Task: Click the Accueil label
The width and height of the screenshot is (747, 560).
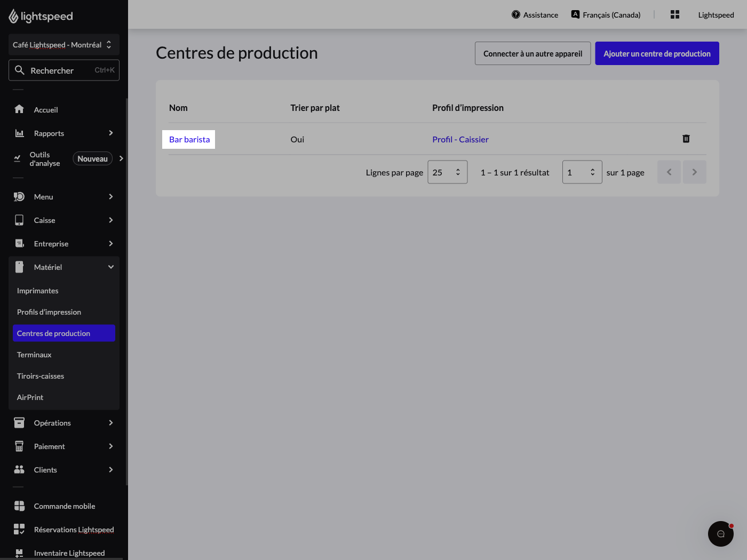Action: (46, 110)
